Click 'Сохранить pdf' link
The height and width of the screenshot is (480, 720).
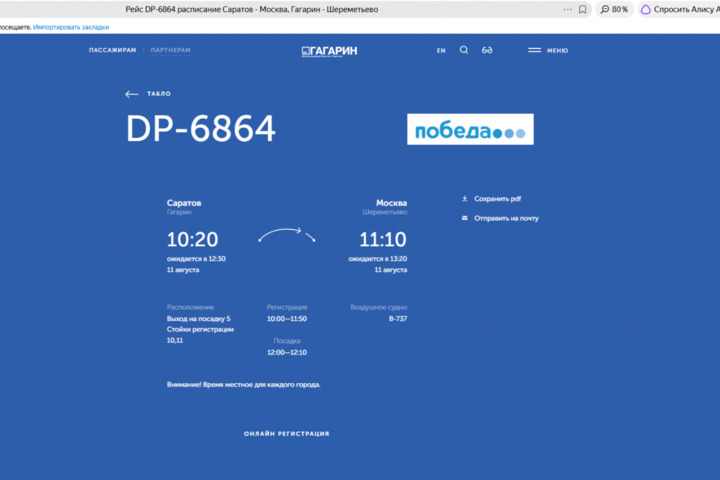click(x=497, y=199)
